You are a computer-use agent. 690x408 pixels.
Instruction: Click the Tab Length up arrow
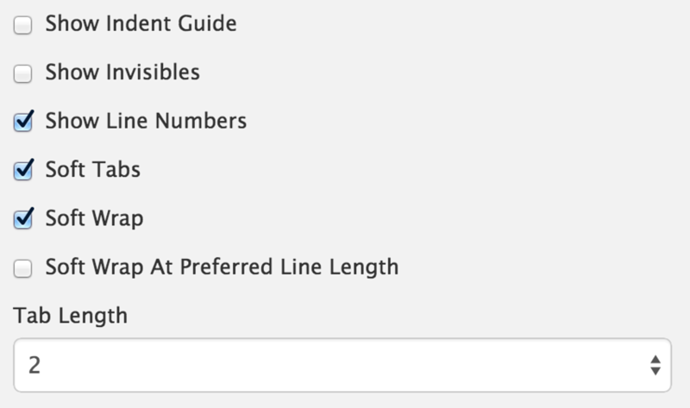655,359
